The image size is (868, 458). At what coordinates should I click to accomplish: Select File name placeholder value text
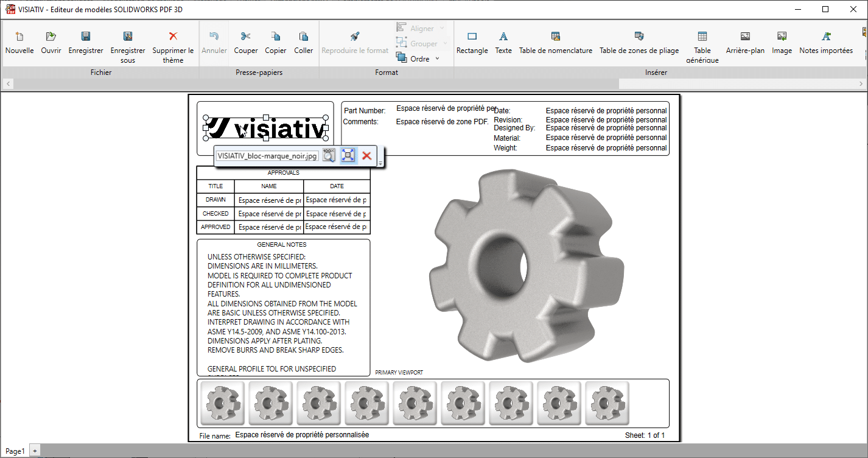coord(302,435)
